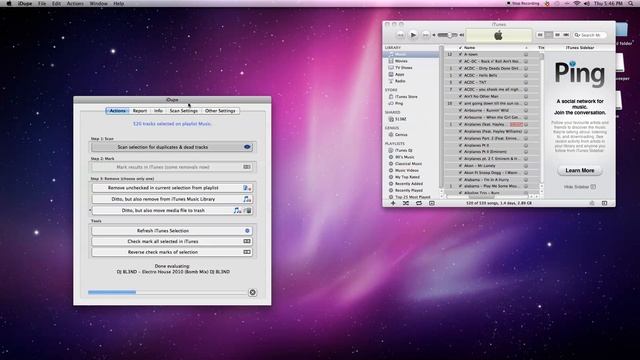Click the iDupe scan progress bar
Viewport: 640px width, 360px height.
click(x=167, y=292)
